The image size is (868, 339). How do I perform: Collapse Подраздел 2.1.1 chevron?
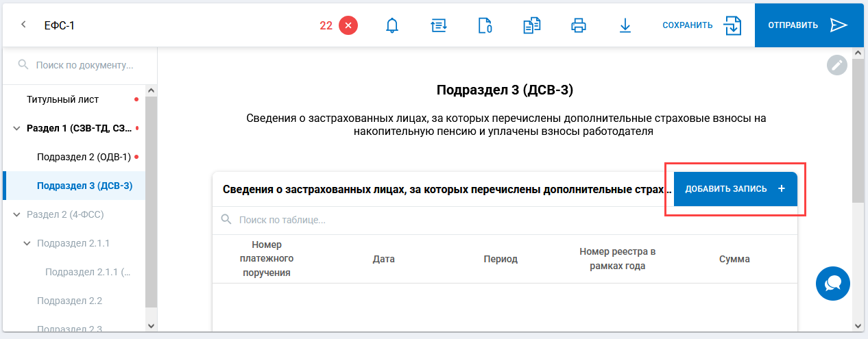pyautogui.click(x=27, y=243)
